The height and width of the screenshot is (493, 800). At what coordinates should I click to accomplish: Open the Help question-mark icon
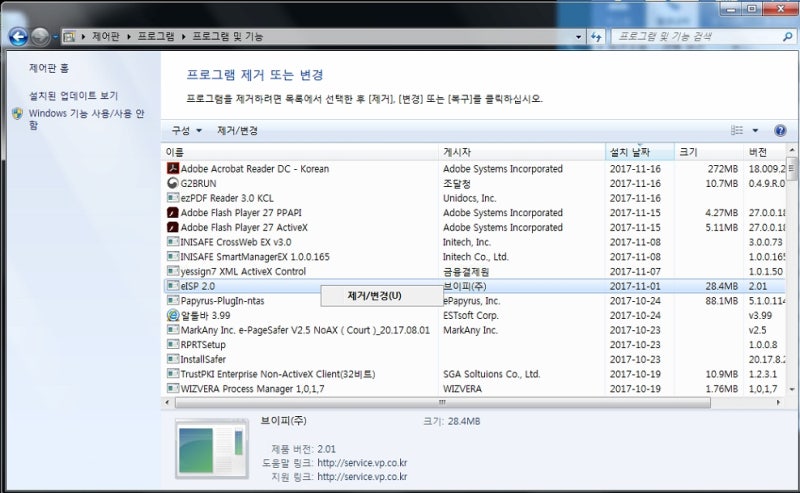click(780, 131)
